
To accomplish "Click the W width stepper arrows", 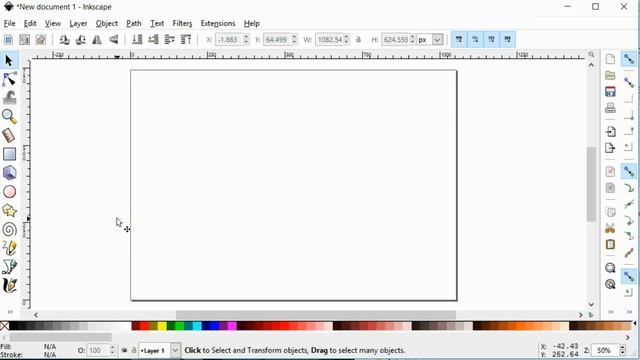I will coord(347,40).
